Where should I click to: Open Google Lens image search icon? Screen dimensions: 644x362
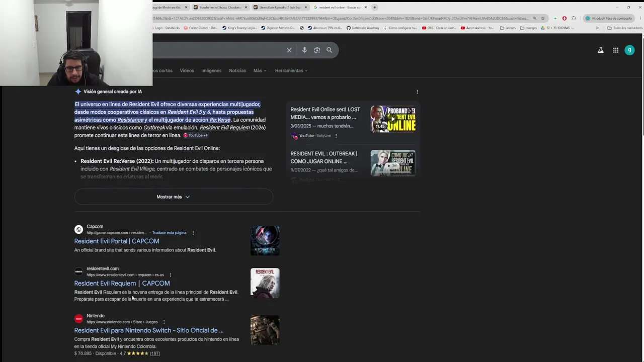click(317, 50)
